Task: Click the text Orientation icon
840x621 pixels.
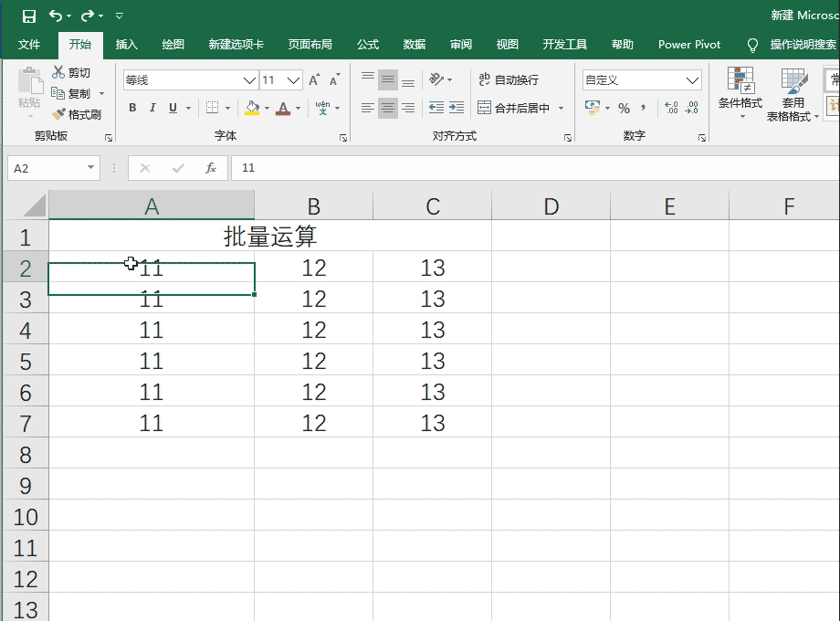Action: coord(436,79)
